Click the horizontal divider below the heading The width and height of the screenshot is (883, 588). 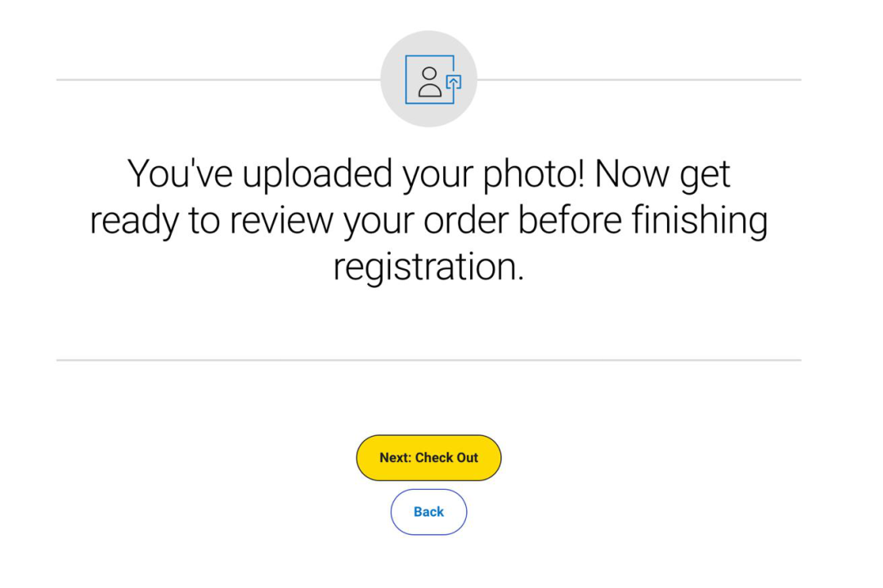pos(428,360)
